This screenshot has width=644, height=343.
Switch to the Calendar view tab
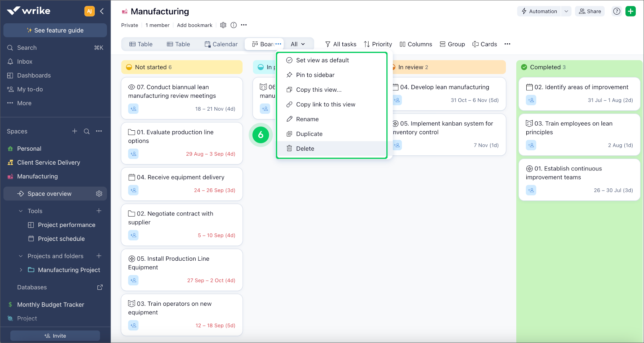[221, 44]
